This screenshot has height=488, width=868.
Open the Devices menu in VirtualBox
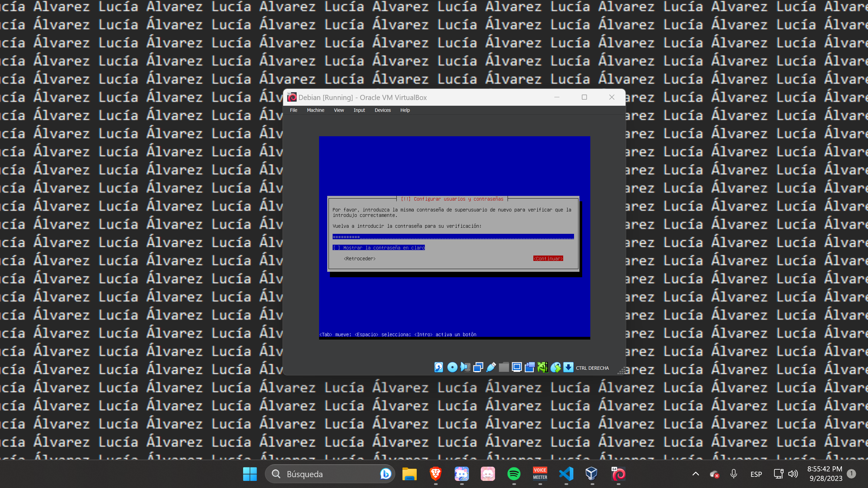tap(382, 110)
